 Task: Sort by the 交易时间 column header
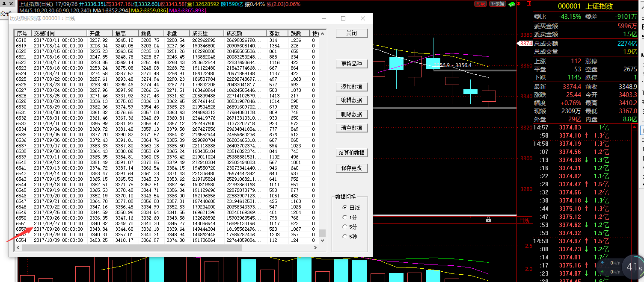(x=59, y=33)
